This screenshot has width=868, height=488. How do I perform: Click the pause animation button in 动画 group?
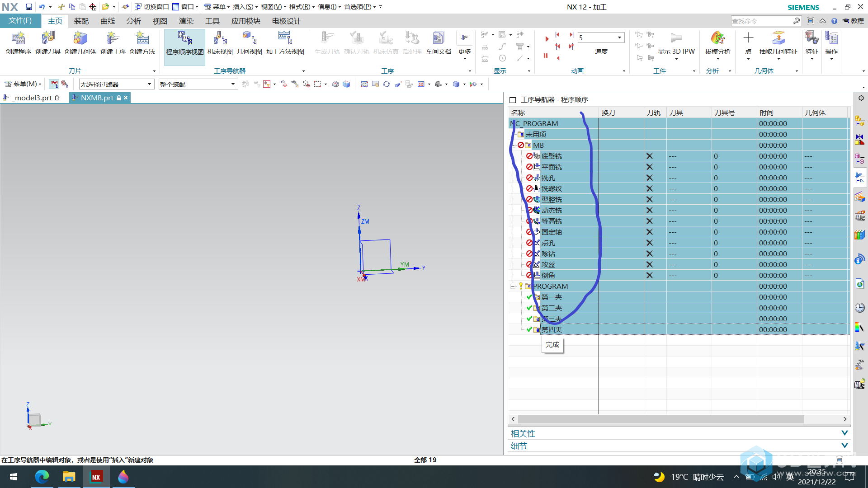pyautogui.click(x=546, y=56)
